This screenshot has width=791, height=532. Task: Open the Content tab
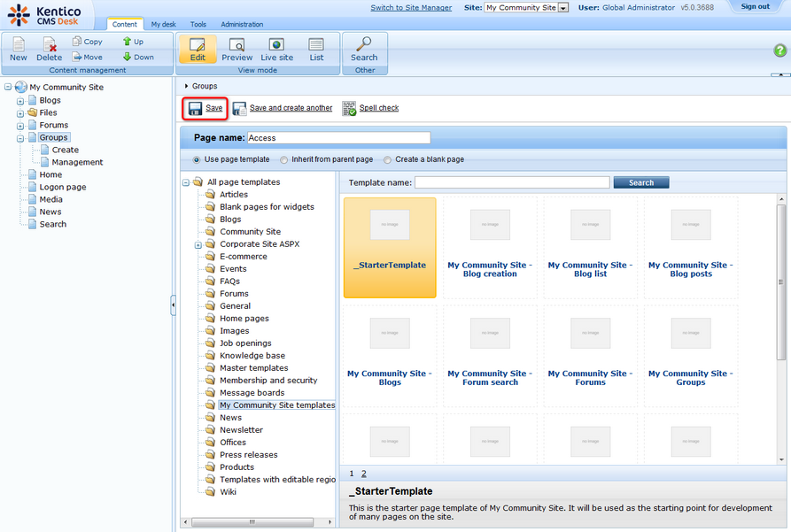[124, 24]
